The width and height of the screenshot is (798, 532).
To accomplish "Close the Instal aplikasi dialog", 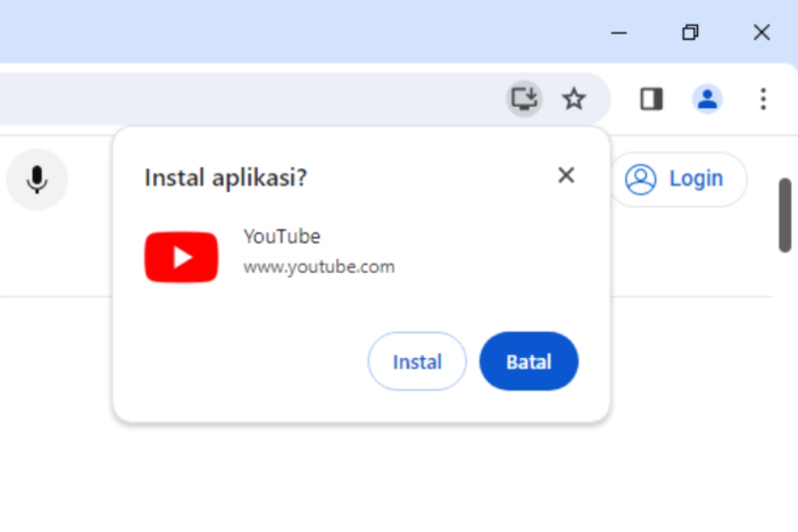I will [x=566, y=176].
